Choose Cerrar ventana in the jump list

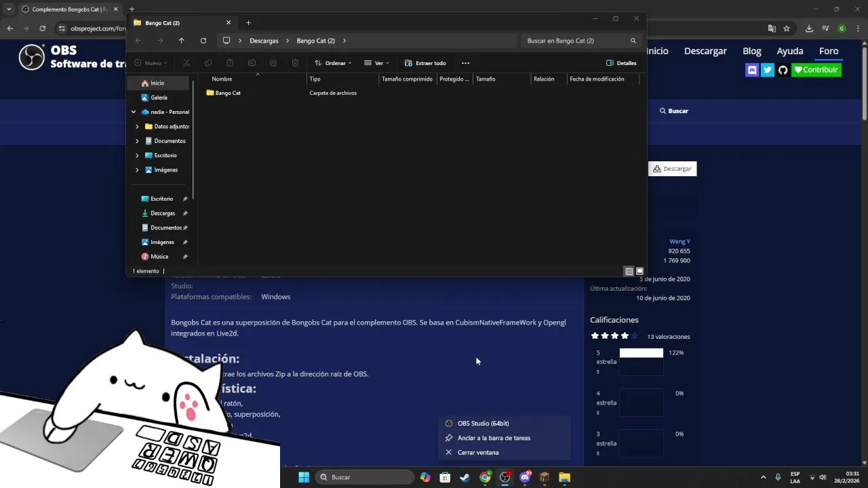[x=505, y=453]
